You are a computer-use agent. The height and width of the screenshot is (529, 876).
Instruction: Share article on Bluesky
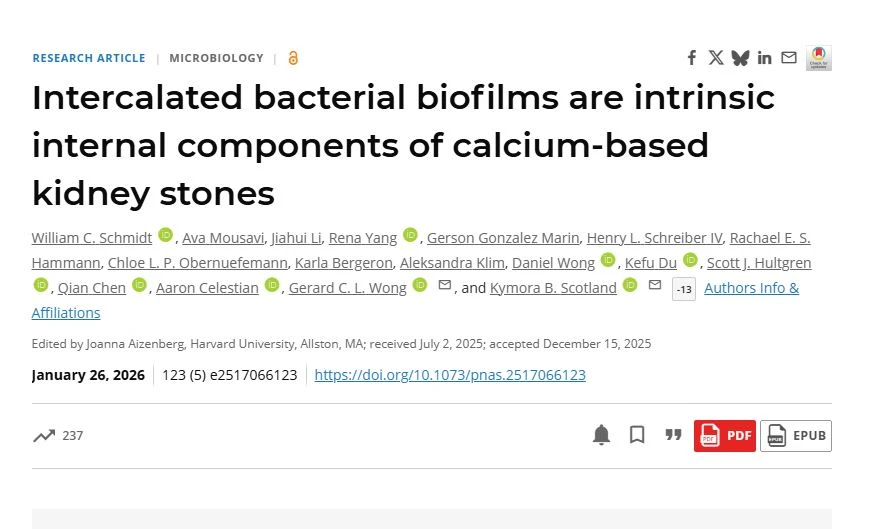[x=740, y=58]
